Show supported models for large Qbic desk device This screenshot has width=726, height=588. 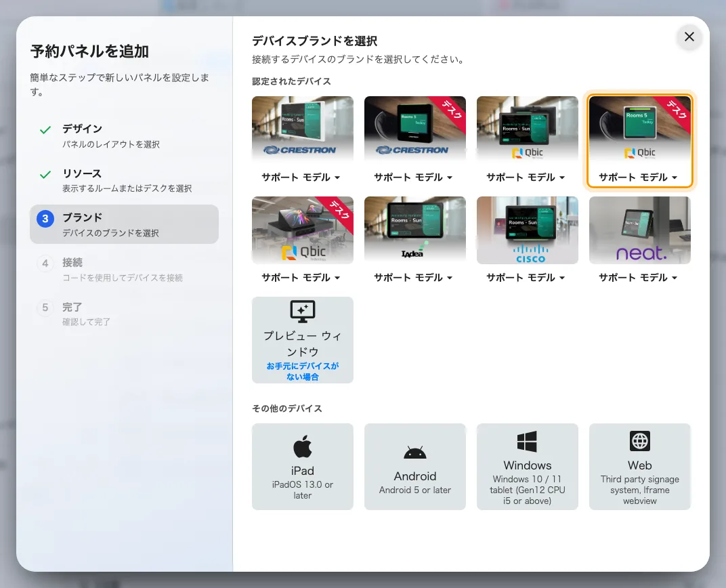pos(301,278)
